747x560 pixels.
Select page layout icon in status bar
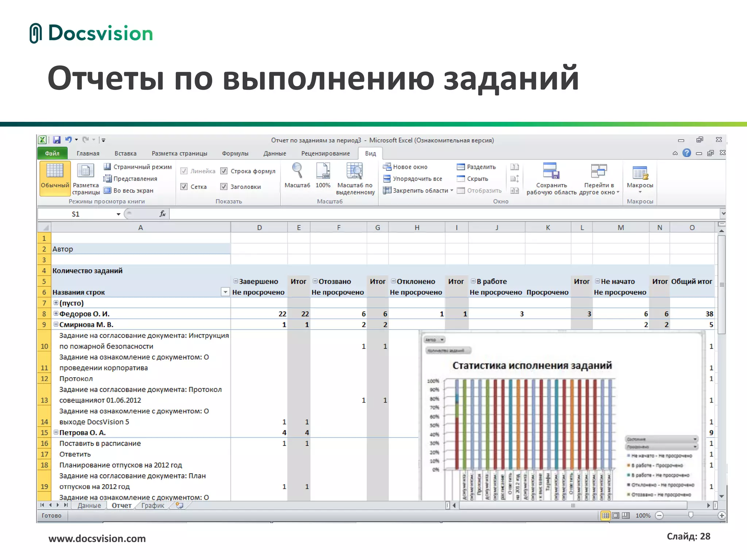coord(616,516)
